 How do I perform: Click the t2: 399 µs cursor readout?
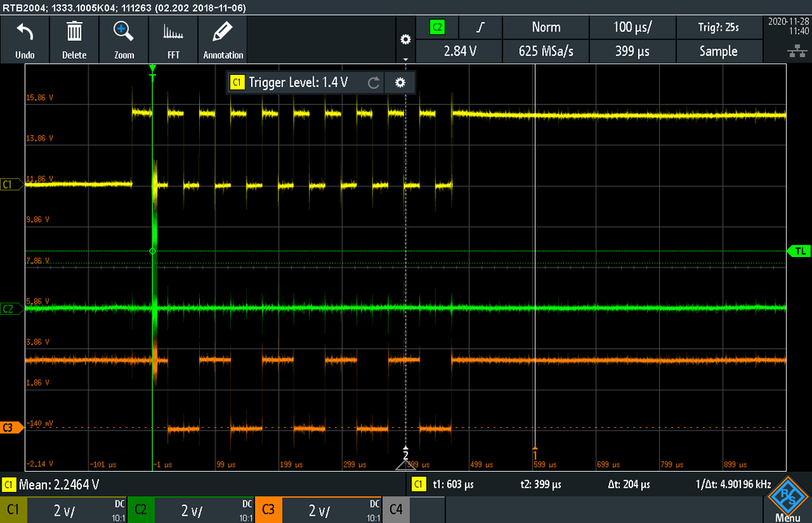click(541, 485)
